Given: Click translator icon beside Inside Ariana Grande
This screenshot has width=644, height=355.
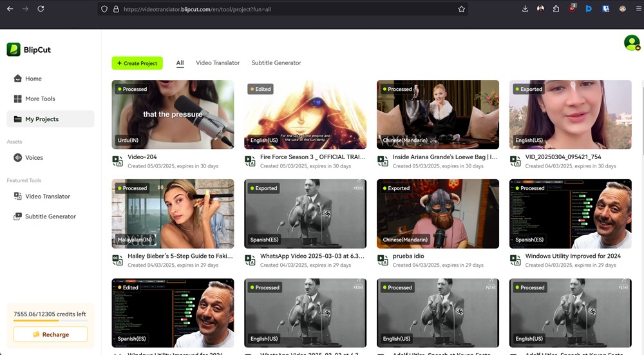Looking at the screenshot, I should click(383, 161).
